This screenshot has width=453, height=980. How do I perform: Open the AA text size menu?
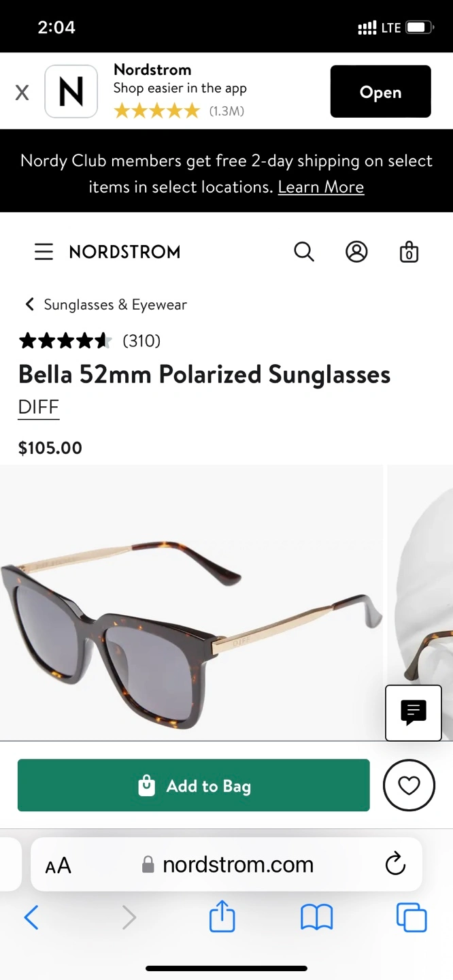(58, 866)
